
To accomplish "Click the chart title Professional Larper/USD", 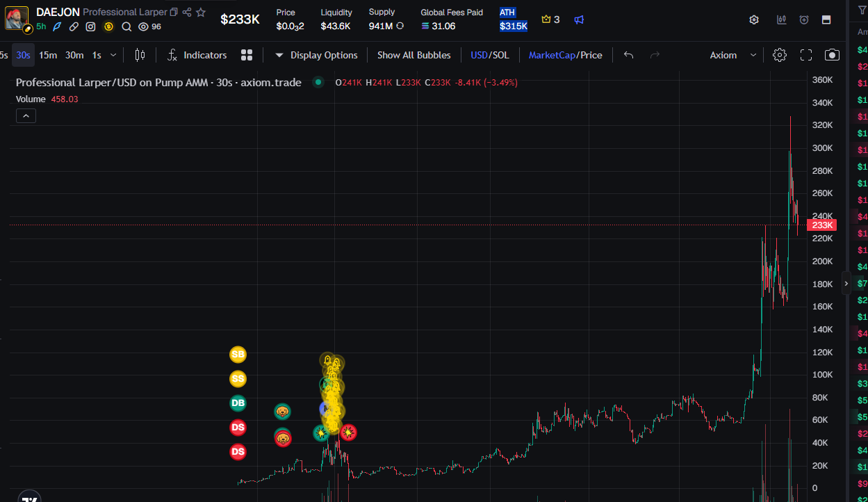I will coord(158,82).
